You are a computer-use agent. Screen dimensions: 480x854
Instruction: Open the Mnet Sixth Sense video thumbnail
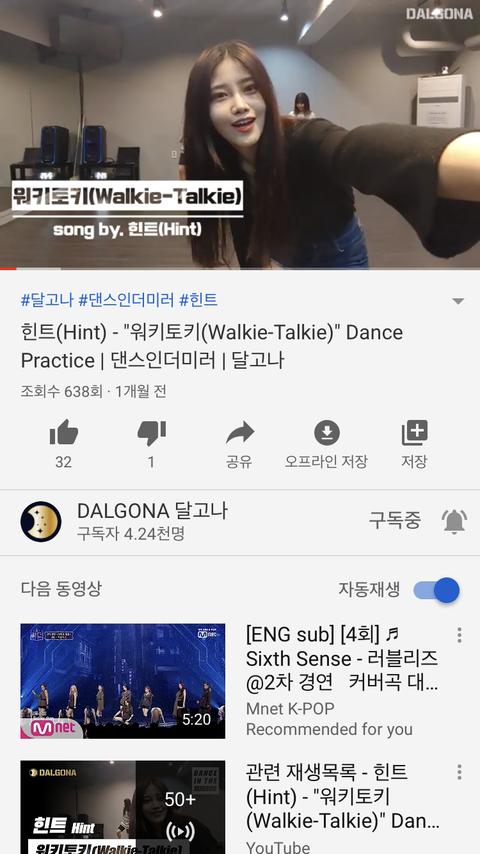pyautogui.click(x=123, y=681)
